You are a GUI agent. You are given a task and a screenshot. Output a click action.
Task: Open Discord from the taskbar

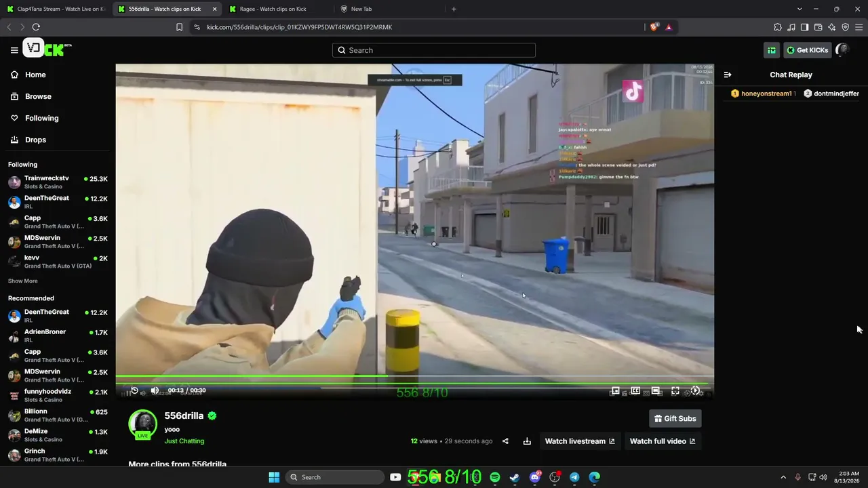535,477
